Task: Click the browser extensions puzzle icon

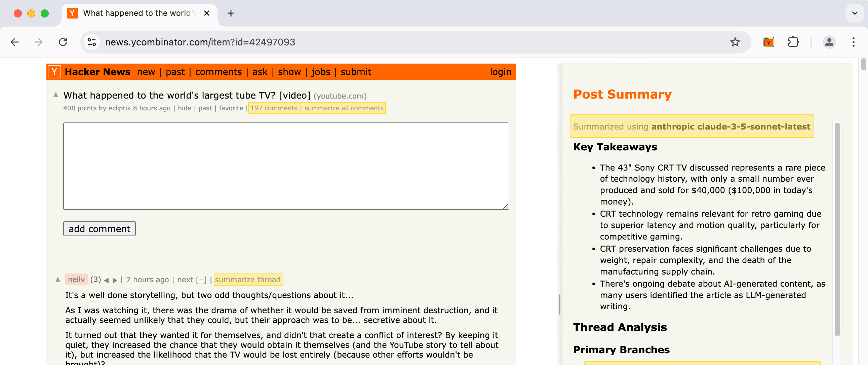Action: click(x=793, y=42)
